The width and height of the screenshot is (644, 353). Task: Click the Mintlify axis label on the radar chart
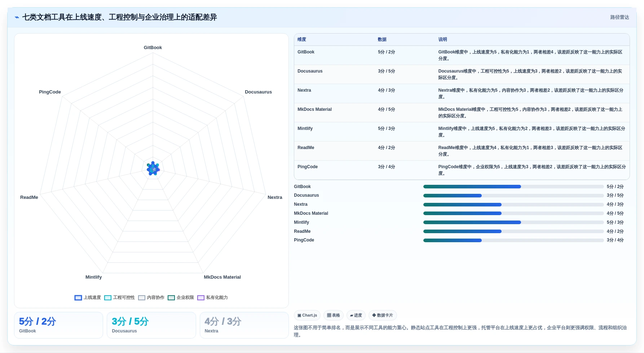(x=93, y=277)
